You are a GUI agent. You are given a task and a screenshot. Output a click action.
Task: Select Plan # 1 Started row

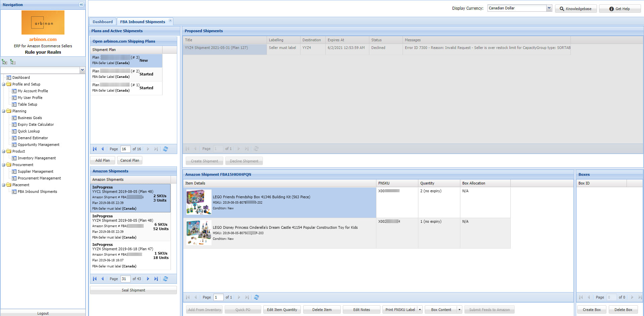pyautogui.click(x=126, y=88)
